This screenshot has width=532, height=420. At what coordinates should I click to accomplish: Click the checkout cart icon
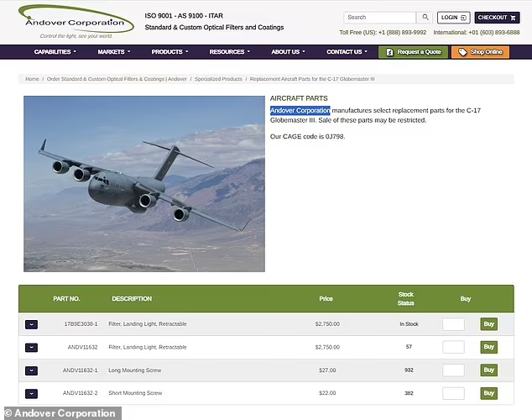coord(513,18)
